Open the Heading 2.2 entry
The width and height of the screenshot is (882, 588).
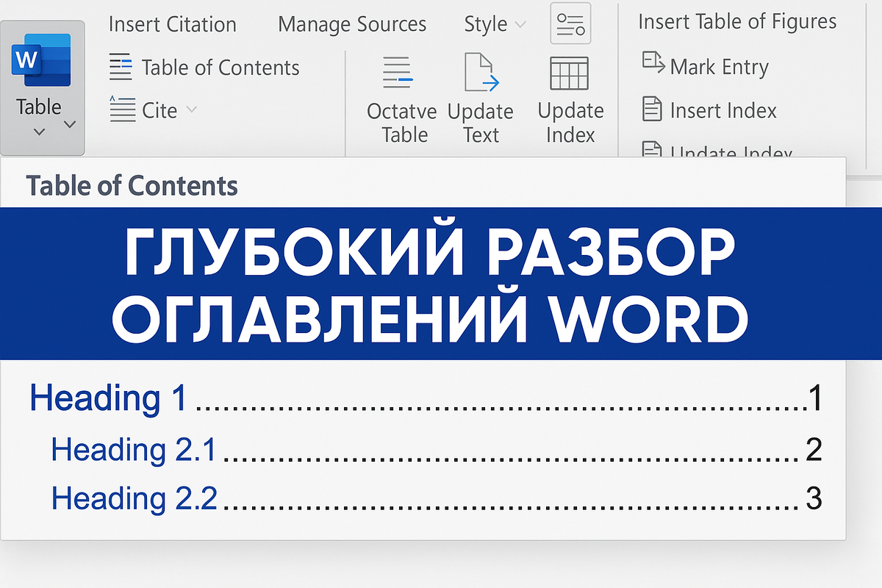(135, 498)
